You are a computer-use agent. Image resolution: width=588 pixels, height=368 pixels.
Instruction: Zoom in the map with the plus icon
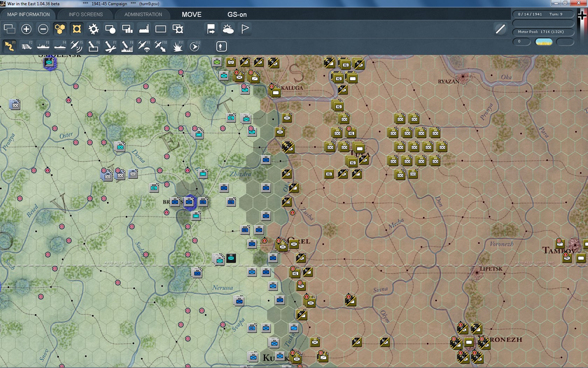click(x=26, y=29)
